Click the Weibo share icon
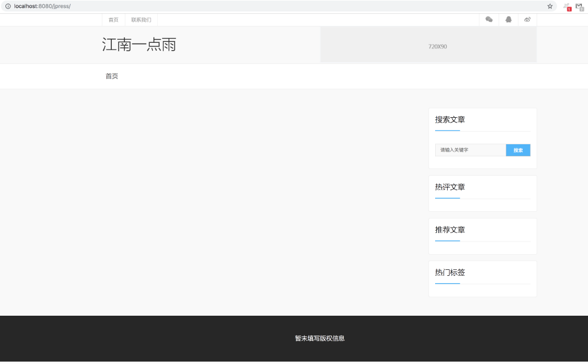This screenshot has width=588, height=364. (x=528, y=19)
